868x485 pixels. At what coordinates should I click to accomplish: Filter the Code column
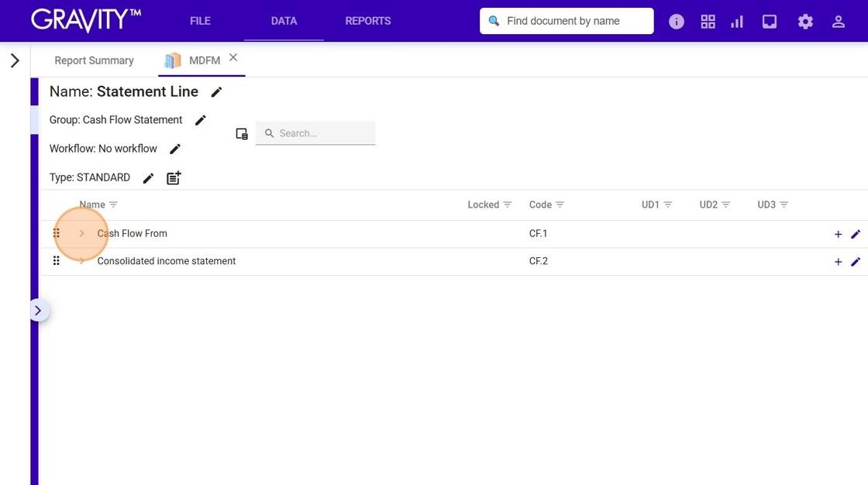point(560,205)
